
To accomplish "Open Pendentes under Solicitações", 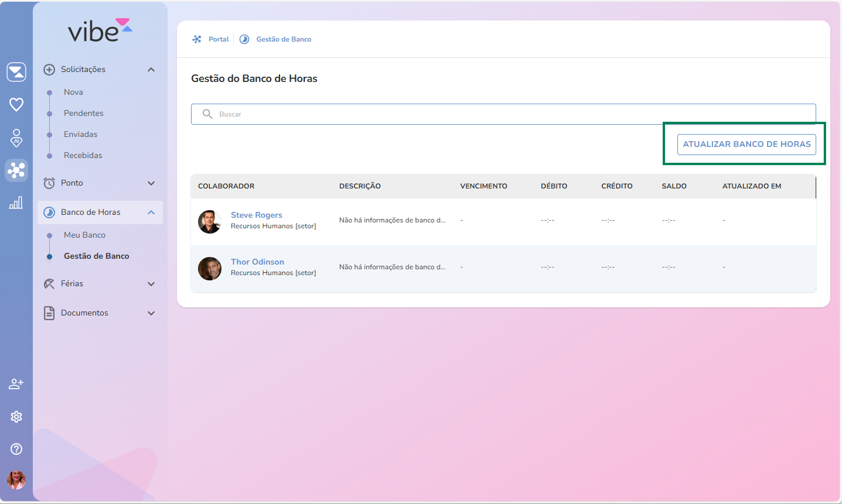I will pyautogui.click(x=83, y=113).
